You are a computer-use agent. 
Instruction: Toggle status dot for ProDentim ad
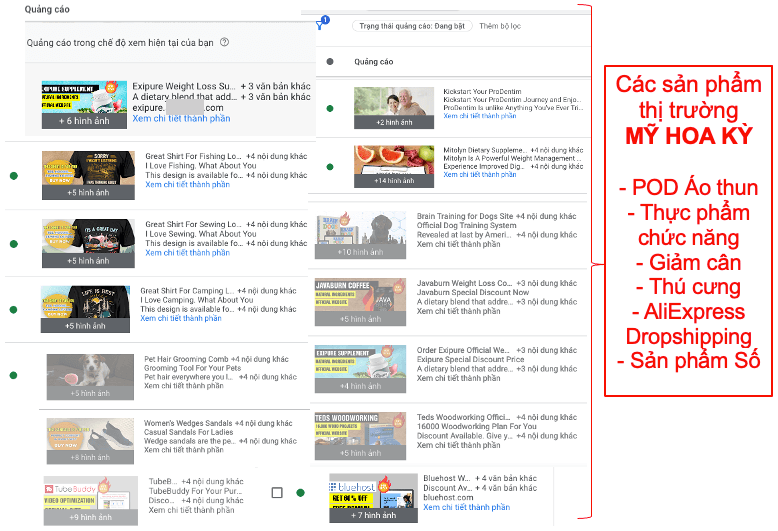pos(330,108)
